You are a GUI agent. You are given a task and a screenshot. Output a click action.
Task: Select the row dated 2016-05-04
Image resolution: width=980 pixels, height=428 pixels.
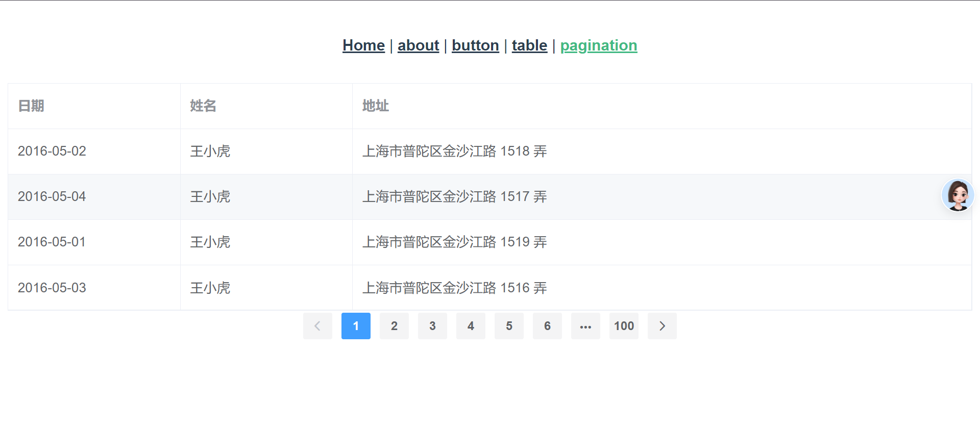52,196
